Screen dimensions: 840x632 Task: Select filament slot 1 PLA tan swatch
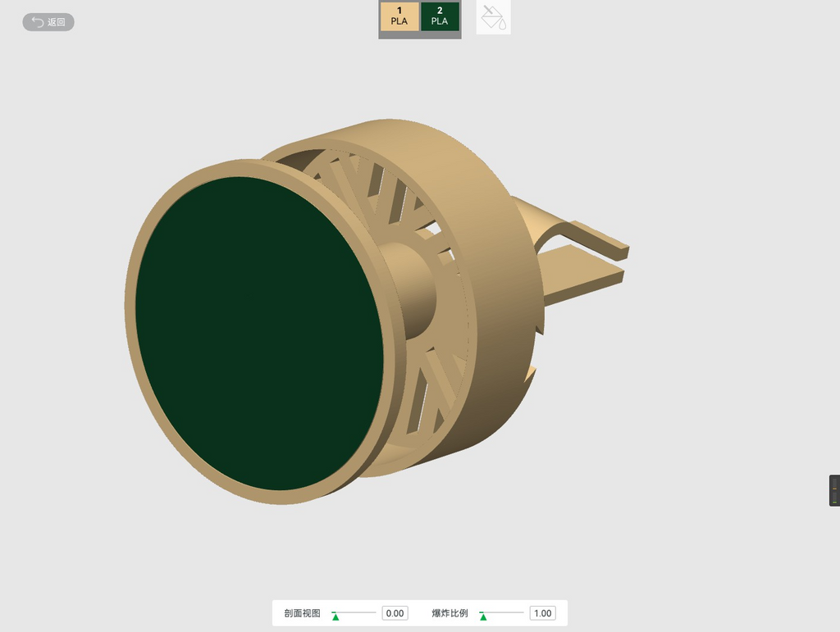[x=399, y=16]
